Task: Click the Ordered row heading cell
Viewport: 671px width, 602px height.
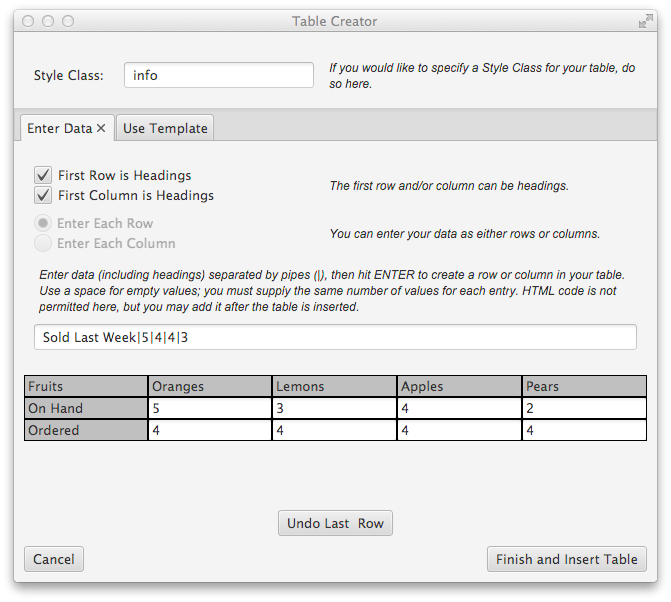Action: pyautogui.click(x=85, y=430)
